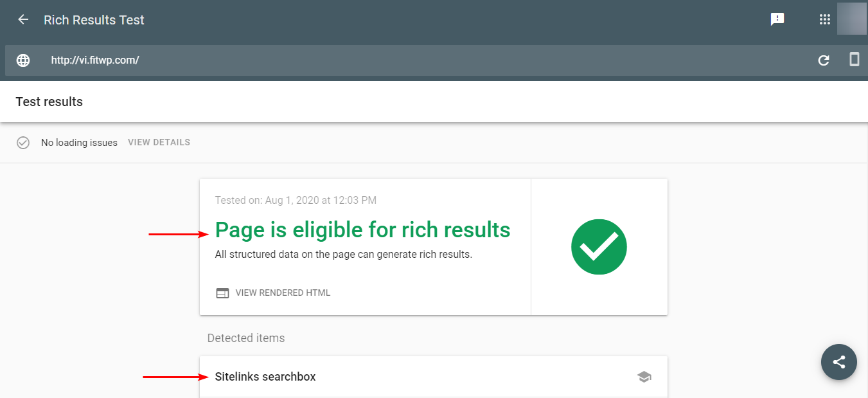Click the Rich Results Test title
The image size is (868, 398).
click(x=94, y=19)
